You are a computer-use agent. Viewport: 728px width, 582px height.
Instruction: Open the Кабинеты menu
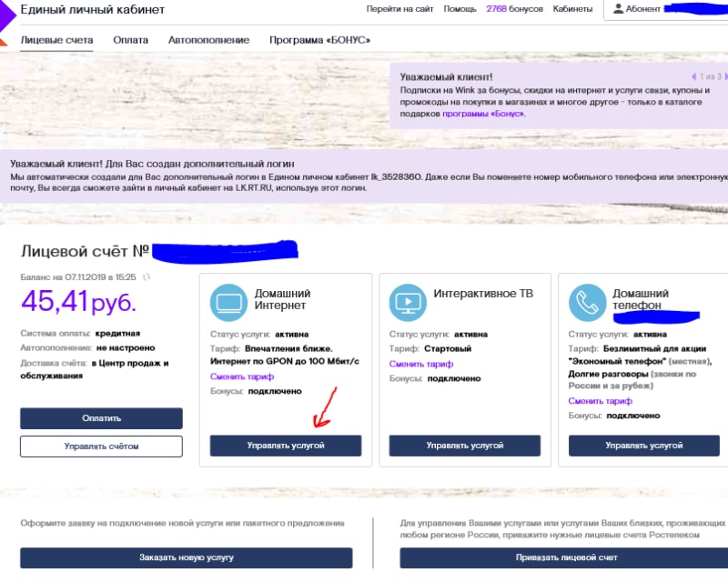572,9
